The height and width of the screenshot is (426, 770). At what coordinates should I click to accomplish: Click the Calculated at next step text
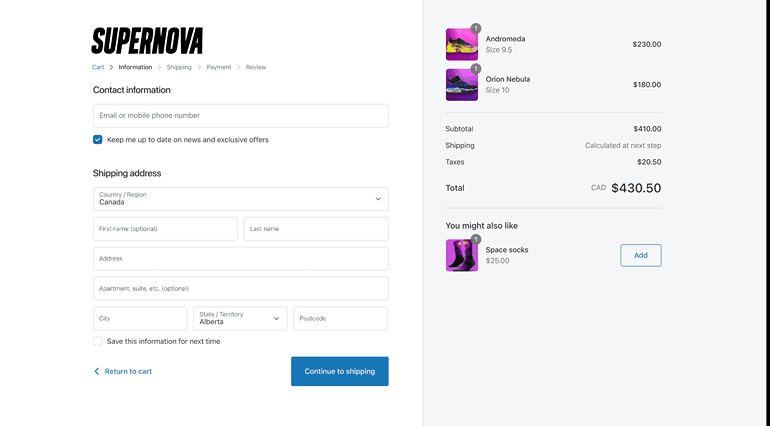[x=623, y=145]
